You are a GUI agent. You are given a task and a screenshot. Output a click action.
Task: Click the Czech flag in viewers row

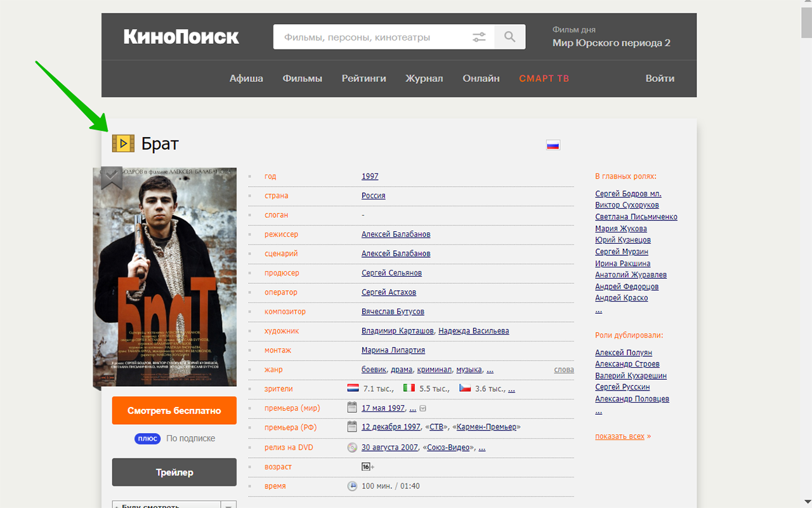(465, 388)
